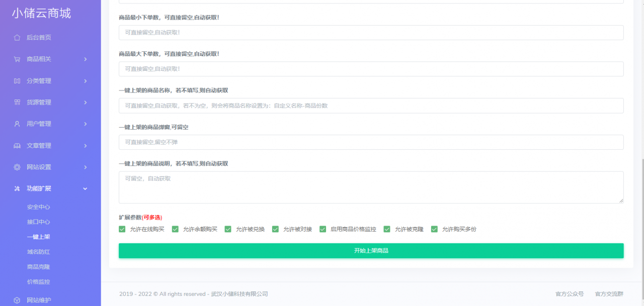Screen dimensions: 644x306
Task: Collapse the 功能扩展 submenu chevron
Action: tap(85, 188)
